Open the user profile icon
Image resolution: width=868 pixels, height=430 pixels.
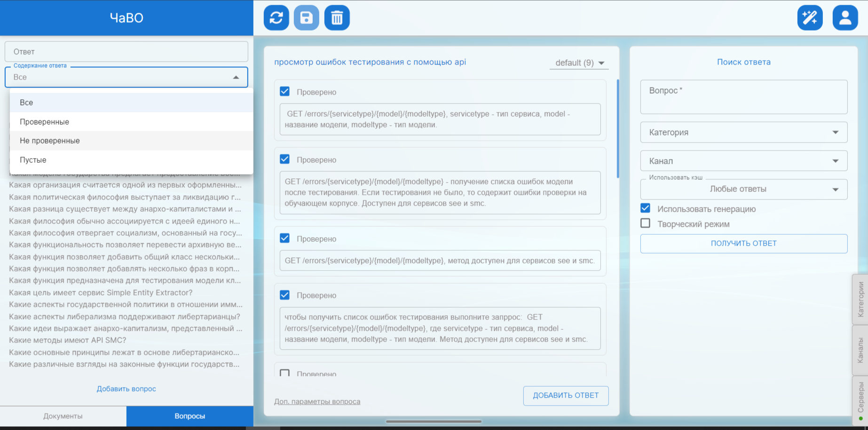[x=845, y=18]
